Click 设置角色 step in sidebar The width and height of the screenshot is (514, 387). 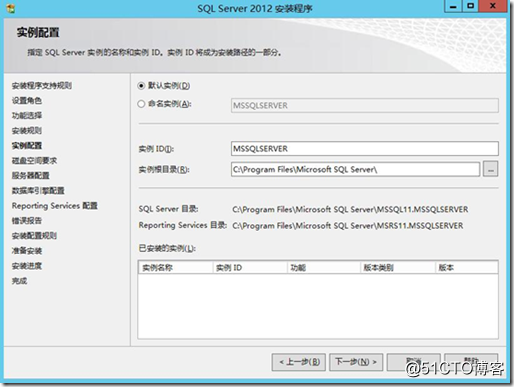point(27,101)
